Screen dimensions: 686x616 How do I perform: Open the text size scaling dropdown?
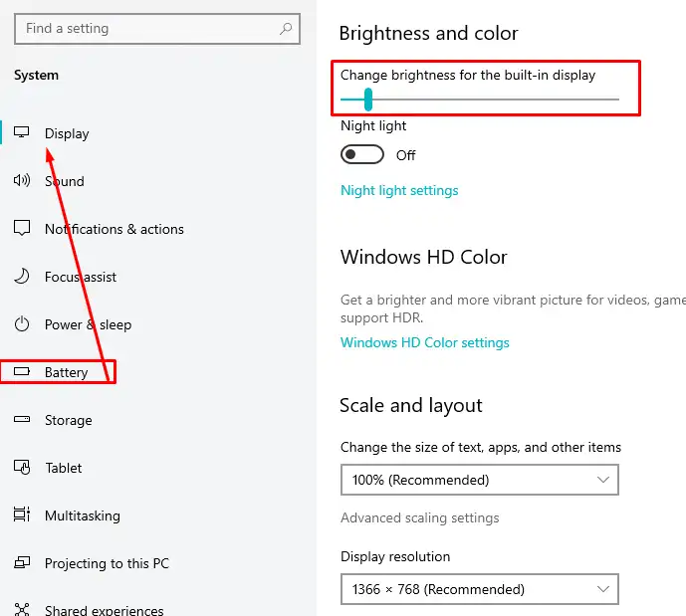pos(479,480)
